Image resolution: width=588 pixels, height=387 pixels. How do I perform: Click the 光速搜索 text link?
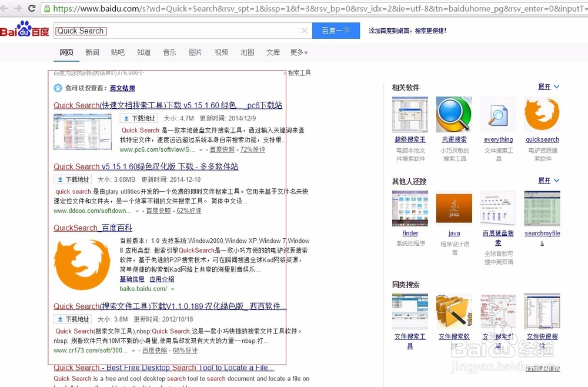click(454, 139)
